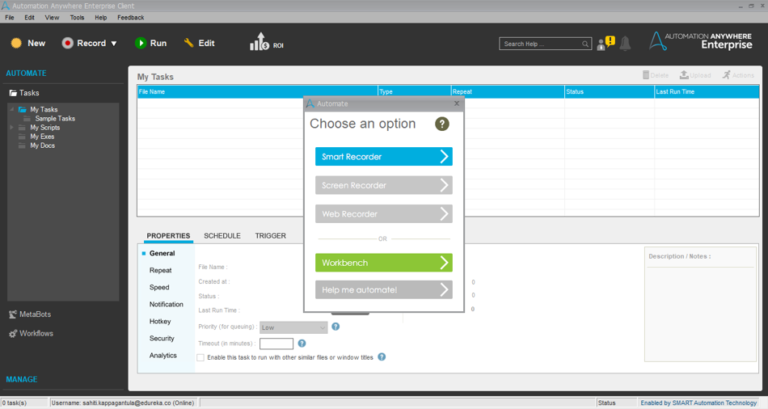Image resolution: width=768 pixels, height=409 pixels.
Task: Click the user alert icon beside search
Action: (x=605, y=44)
